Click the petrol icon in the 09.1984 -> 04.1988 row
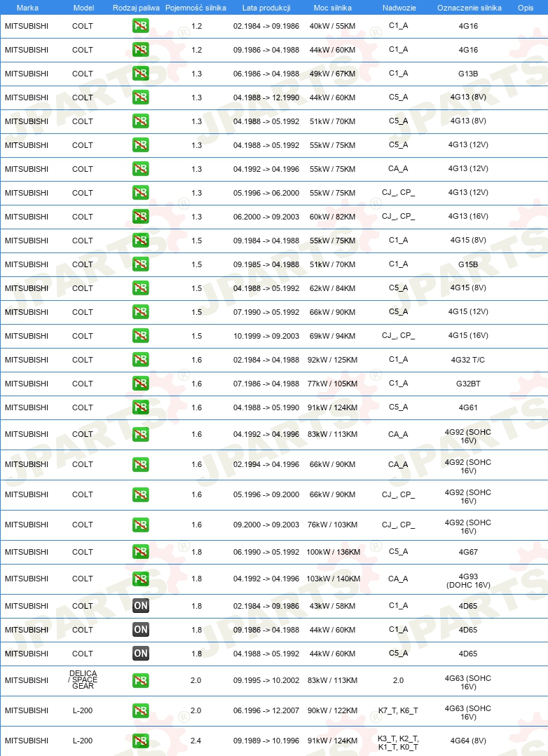 click(x=141, y=240)
